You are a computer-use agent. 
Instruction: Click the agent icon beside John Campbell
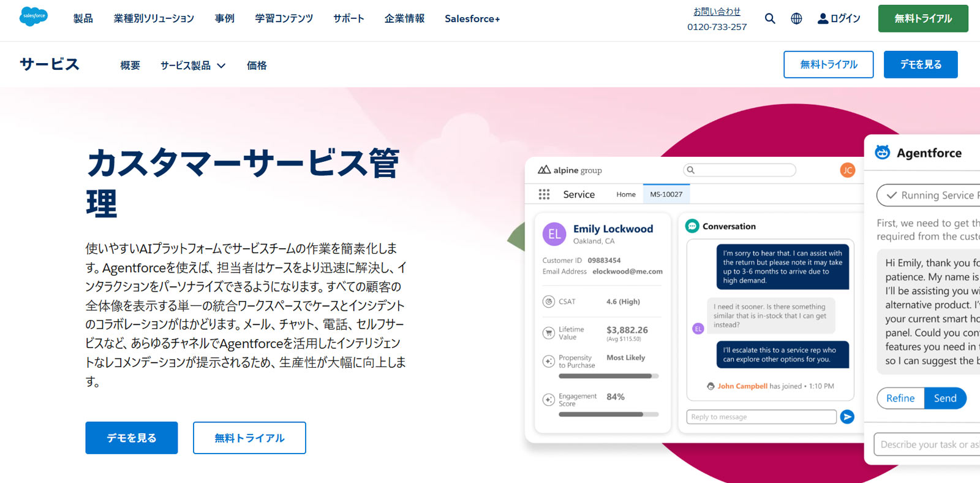[x=710, y=386]
